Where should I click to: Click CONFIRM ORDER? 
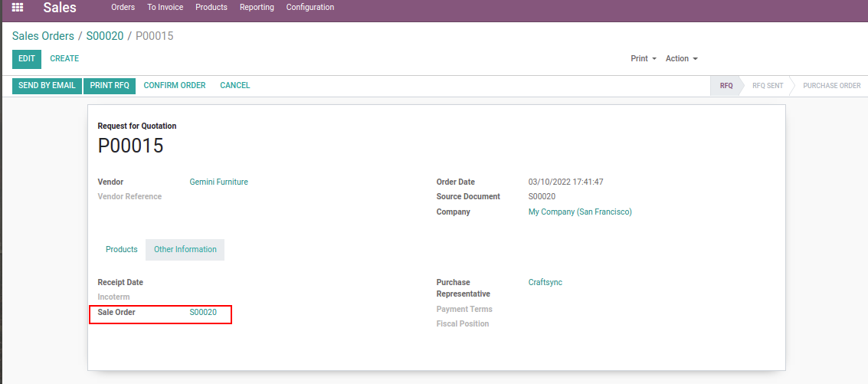(175, 86)
